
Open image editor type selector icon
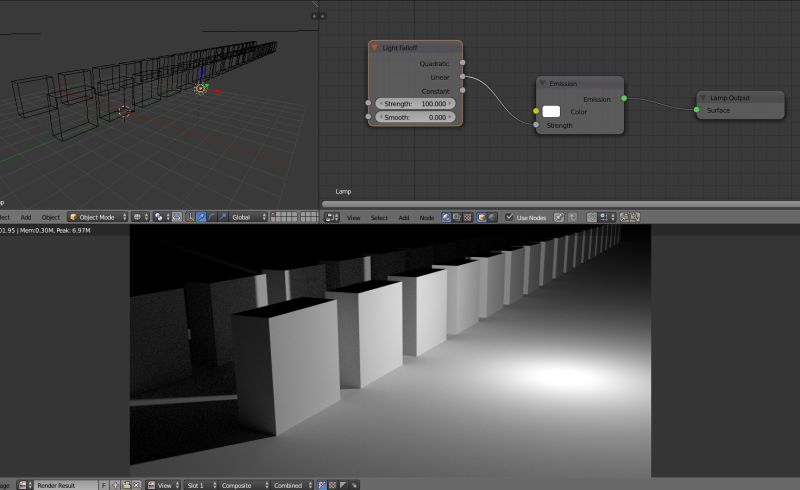(25, 485)
